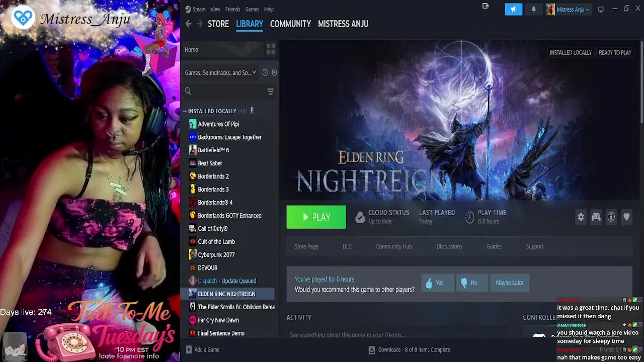Open the controller layout gamepad icon

(x=596, y=217)
